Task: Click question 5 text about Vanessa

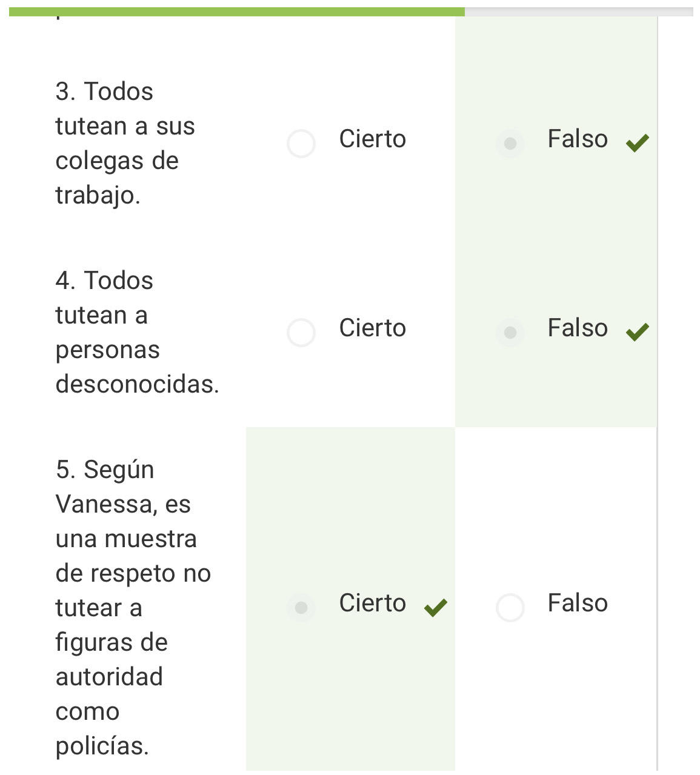Action: coord(132,607)
